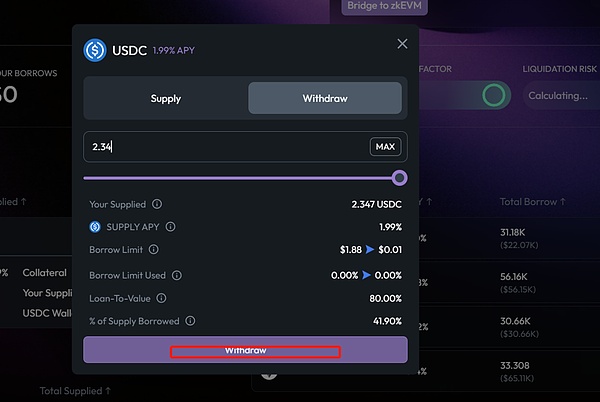Image resolution: width=600 pixels, height=402 pixels.
Task: Click the green health factor circle indicator
Action: (x=493, y=95)
